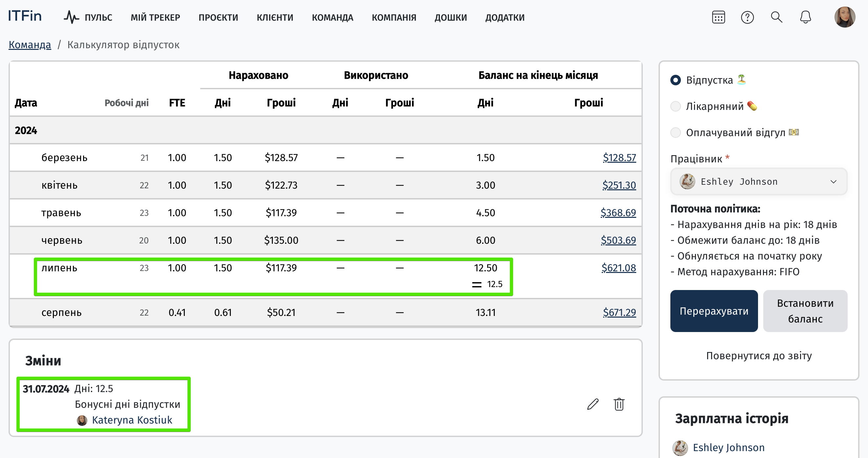868x458 pixels.
Task: Click the Встановити баланс button
Action: (x=805, y=311)
